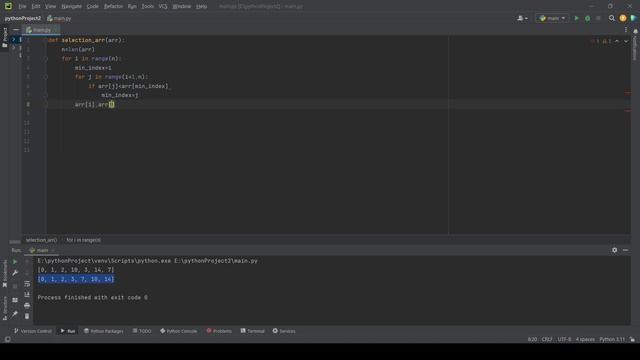Open the code-with-me user dropdown

pyautogui.click(x=522, y=18)
